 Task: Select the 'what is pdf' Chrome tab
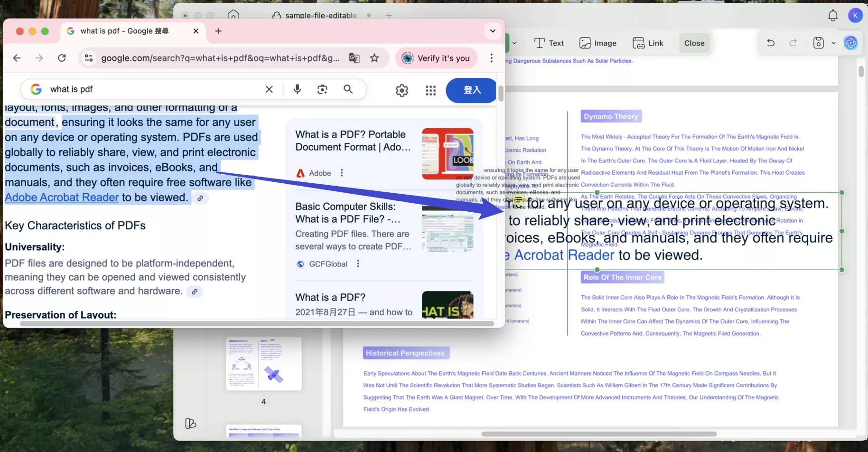tap(133, 31)
